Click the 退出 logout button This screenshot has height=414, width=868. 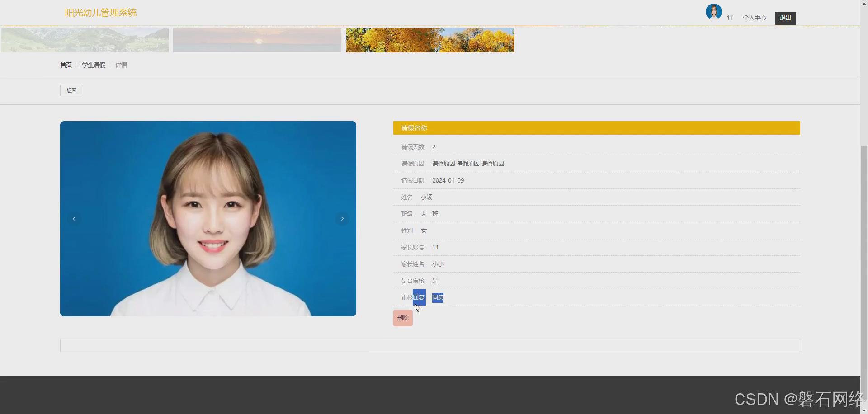[x=785, y=18]
